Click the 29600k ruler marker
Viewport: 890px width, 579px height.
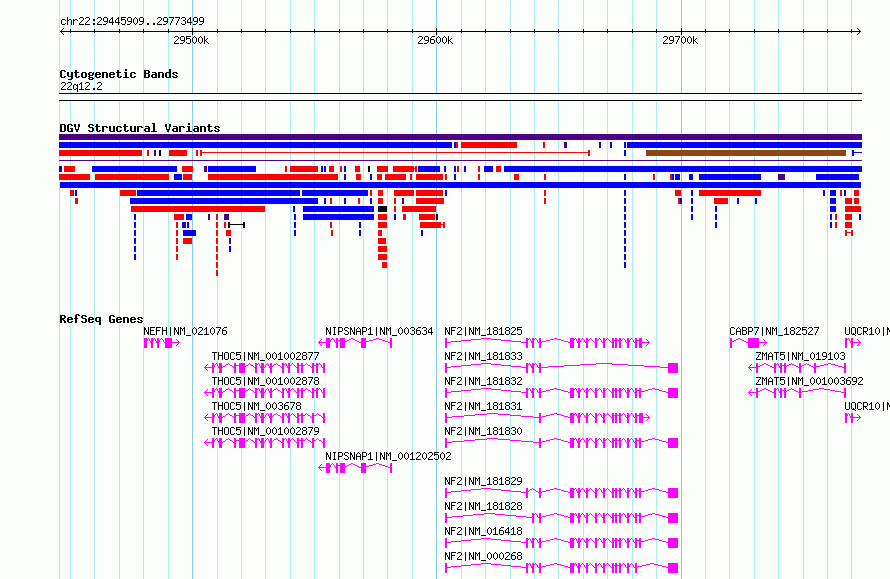pyautogui.click(x=435, y=40)
